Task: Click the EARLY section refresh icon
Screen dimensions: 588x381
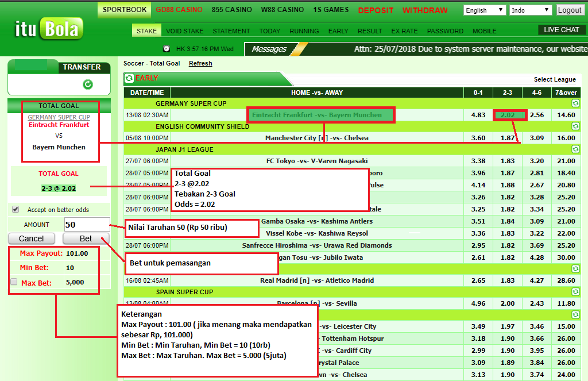Action: point(129,78)
